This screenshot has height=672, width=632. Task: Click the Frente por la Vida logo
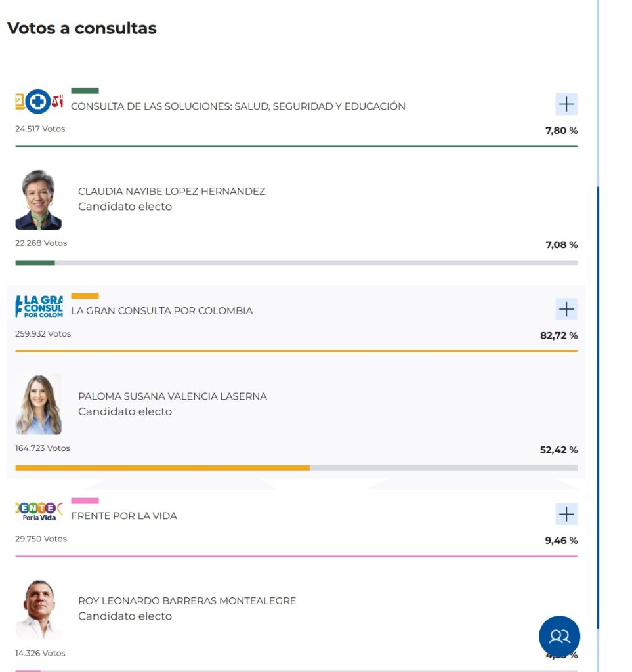tap(39, 511)
